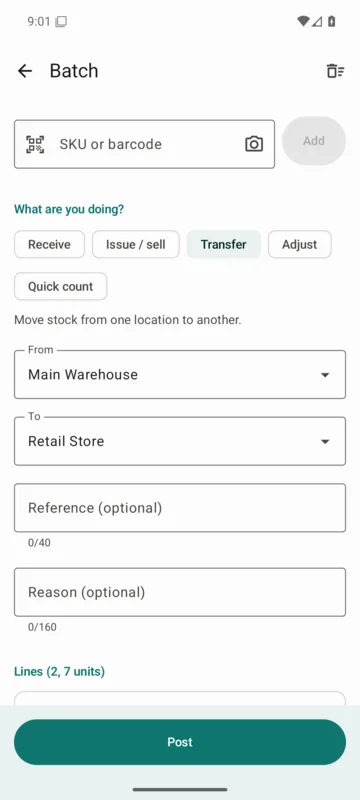Screen dimensions: 360x800
Task: Clear the batch with the delete-sweep icon
Action: tap(335, 71)
